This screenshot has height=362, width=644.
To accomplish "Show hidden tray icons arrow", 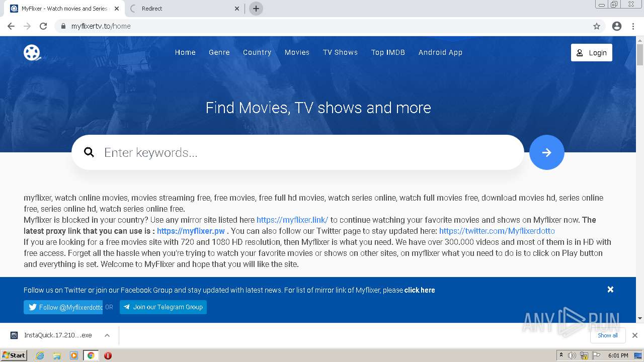I will pos(561,355).
